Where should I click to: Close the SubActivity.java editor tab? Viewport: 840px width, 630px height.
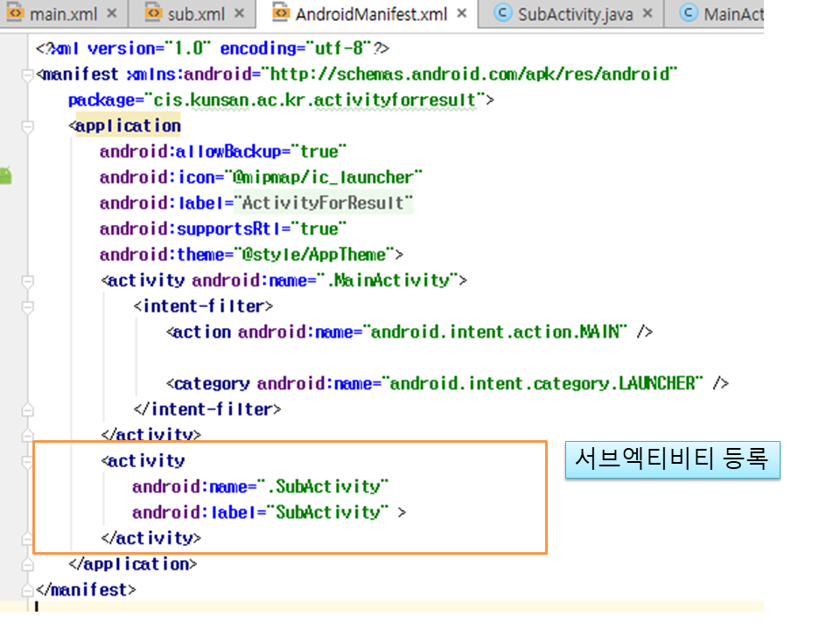647,14
